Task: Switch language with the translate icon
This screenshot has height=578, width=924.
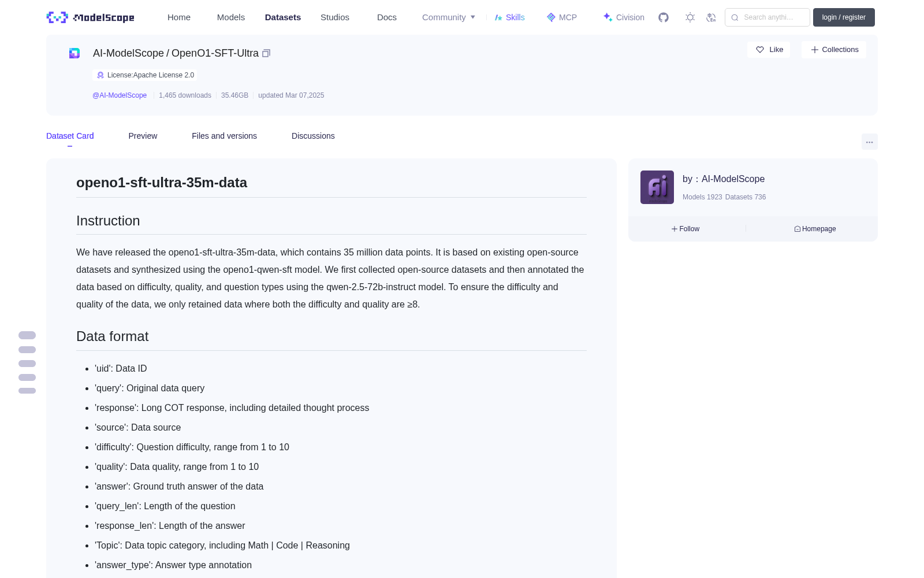Action: [711, 17]
